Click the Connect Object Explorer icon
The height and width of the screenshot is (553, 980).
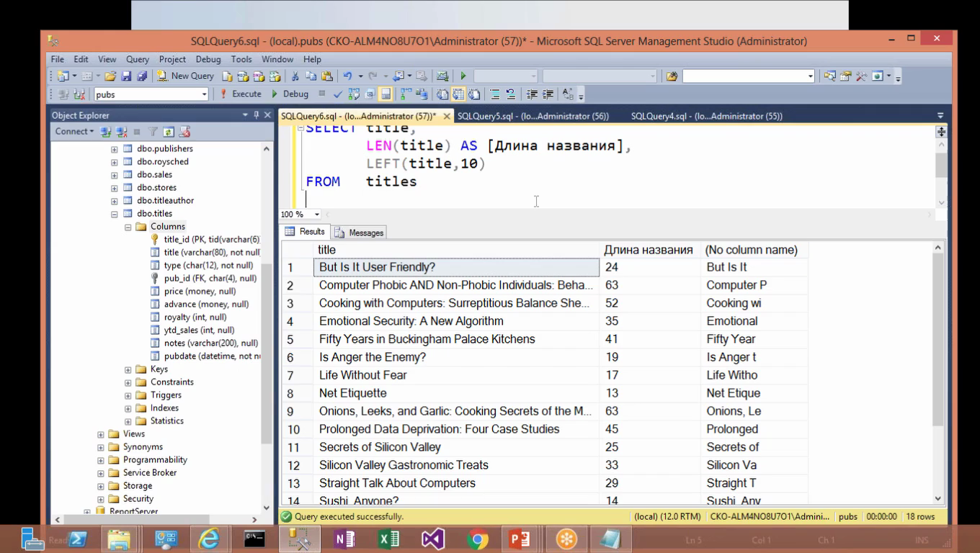coord(105,132)
